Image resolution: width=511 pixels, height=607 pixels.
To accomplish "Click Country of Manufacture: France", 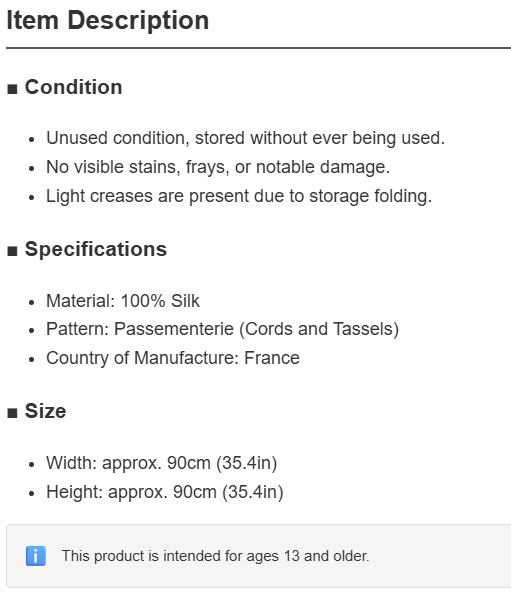I will [x=173, y=358].
